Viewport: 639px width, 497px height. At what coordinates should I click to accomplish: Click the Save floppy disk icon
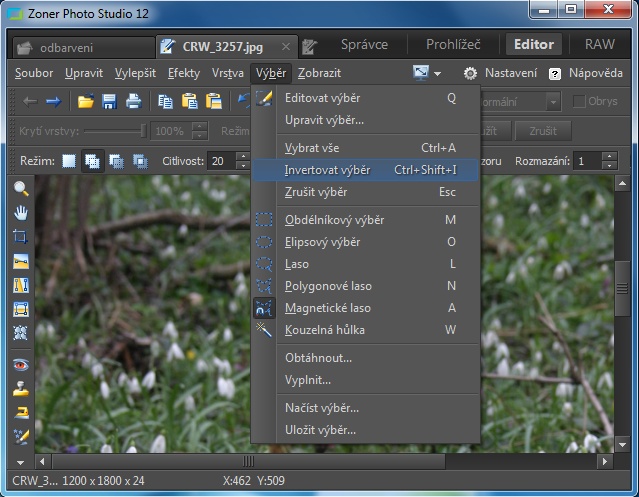[x=109, y=101]
